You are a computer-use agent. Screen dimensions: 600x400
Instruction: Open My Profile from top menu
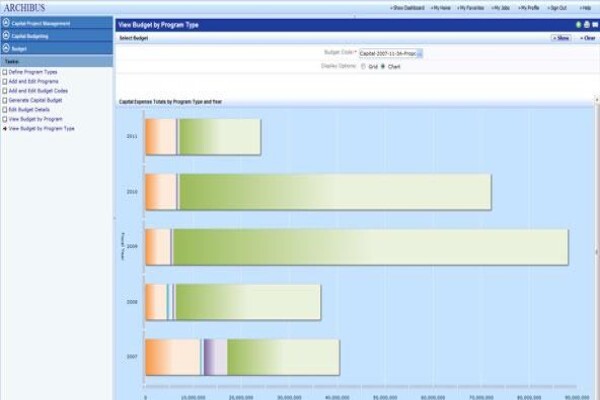click(x=528, y=8)
